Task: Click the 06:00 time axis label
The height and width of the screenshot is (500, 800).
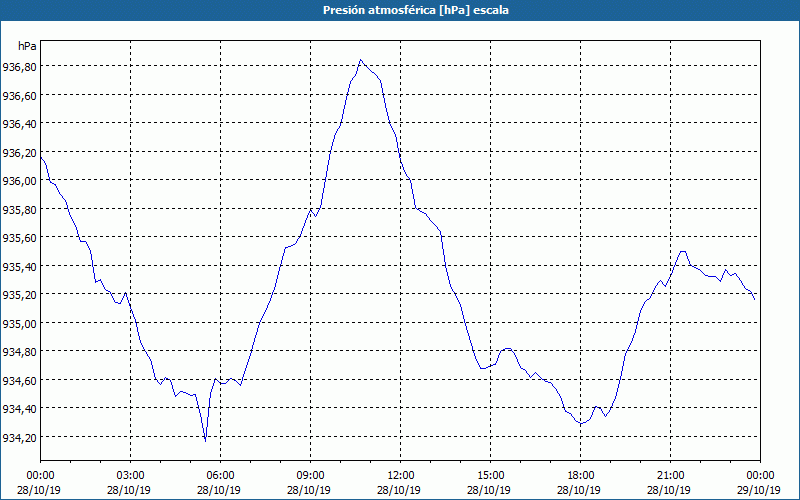Action: (220, 476)
